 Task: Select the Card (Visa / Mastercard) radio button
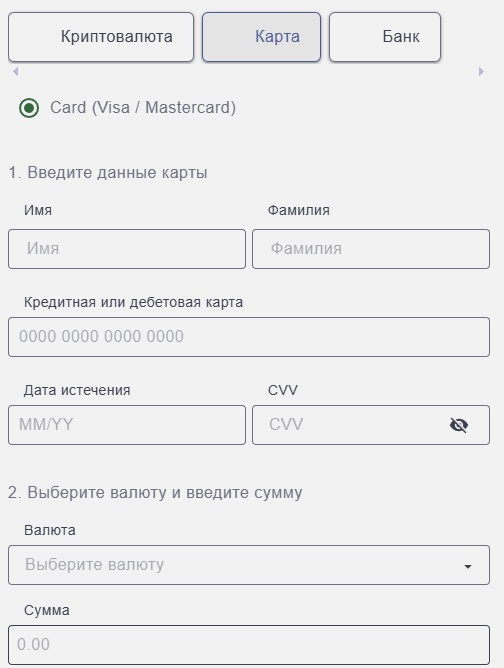29,108
